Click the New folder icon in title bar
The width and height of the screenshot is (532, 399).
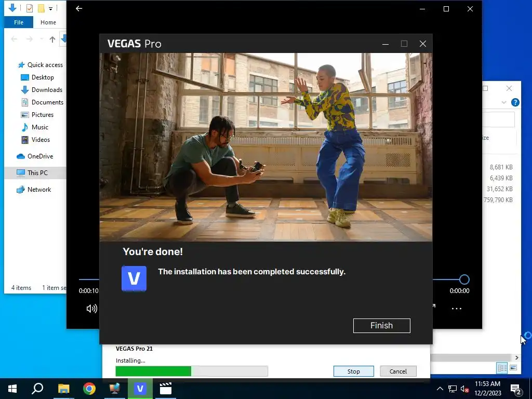pos(41,8)
